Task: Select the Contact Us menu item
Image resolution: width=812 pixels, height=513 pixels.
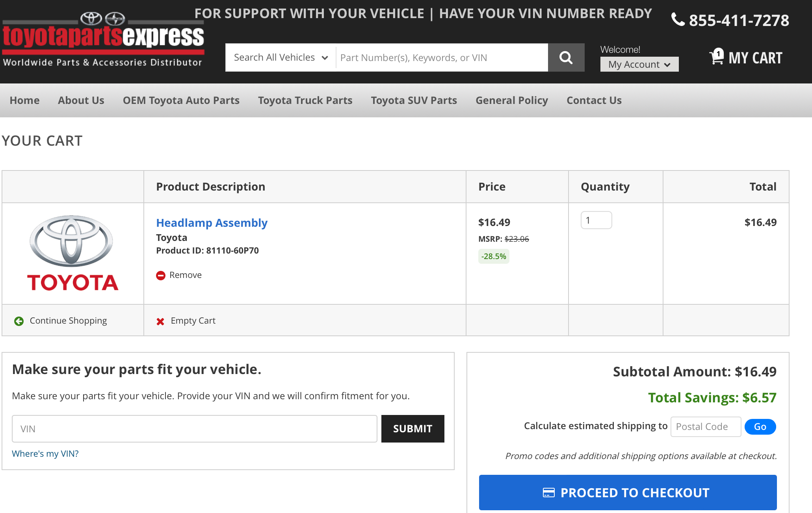Action: [594, 100]
